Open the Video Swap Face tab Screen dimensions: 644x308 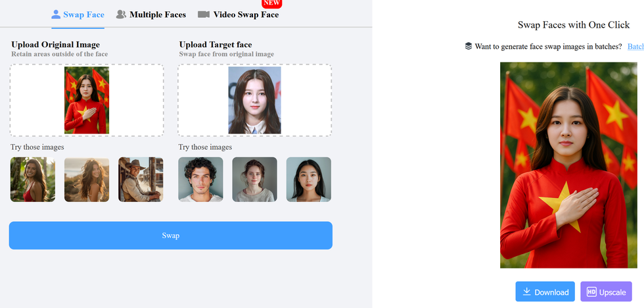(x=245, y=14)
